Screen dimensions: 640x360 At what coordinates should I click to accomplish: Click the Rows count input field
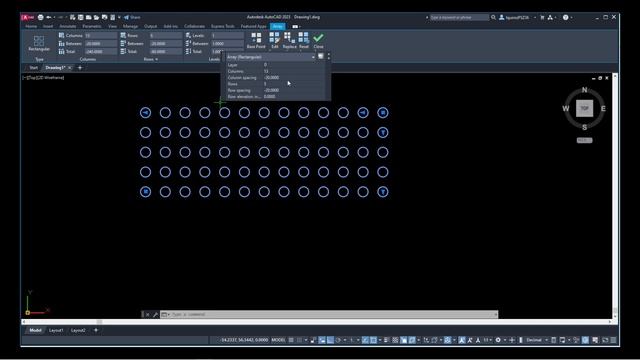[165, 36]
